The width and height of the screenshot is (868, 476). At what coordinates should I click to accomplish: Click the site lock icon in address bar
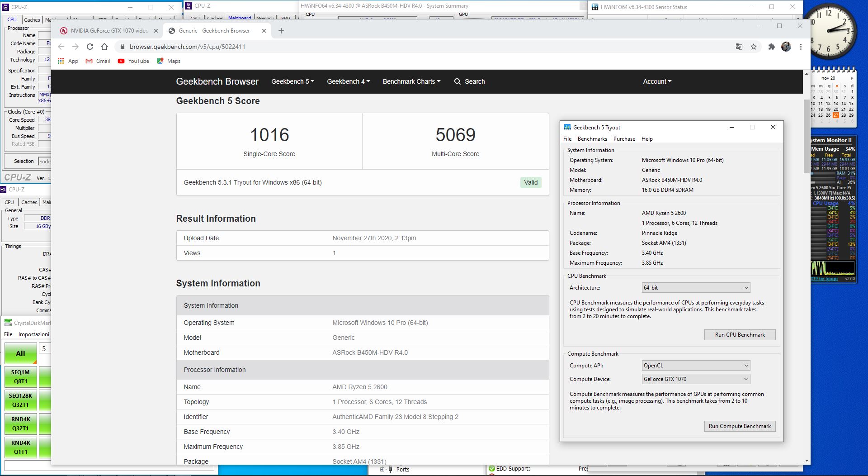pos(122,47)
